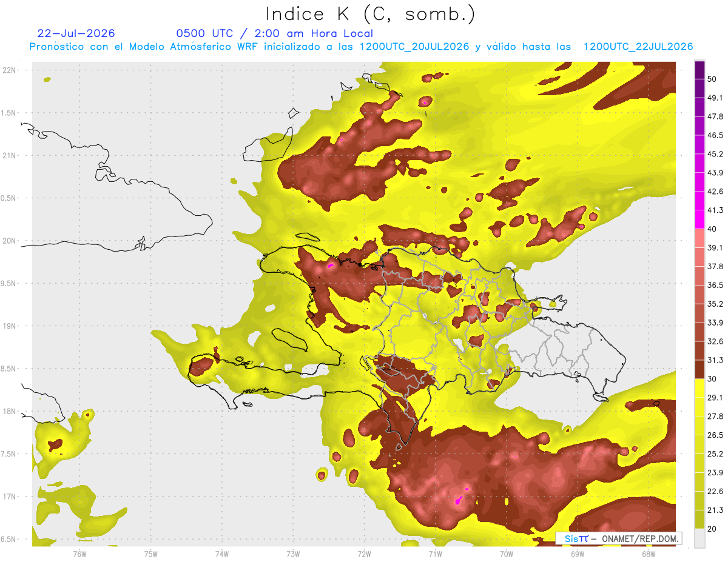This screenshot has width=728, height=562.
Task: Click the colorbar value "35.2"
Action: (715, 304)
